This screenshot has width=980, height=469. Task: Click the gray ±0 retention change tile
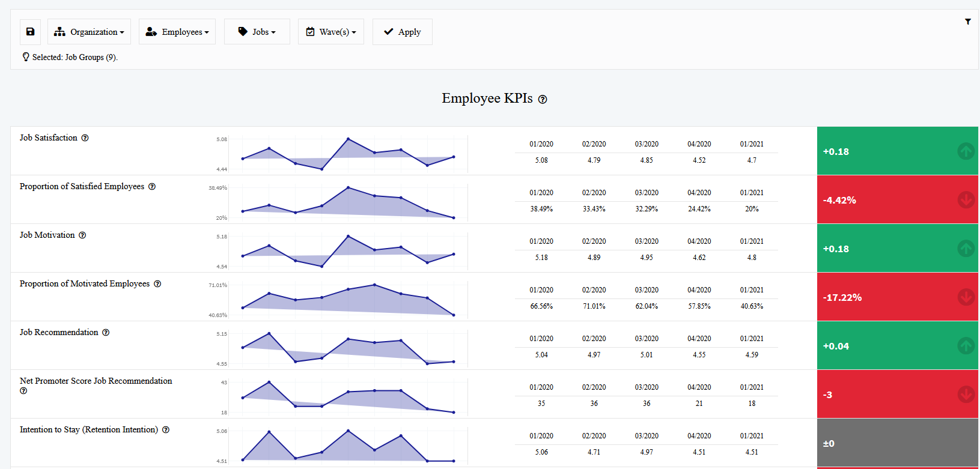coord(897,443)
